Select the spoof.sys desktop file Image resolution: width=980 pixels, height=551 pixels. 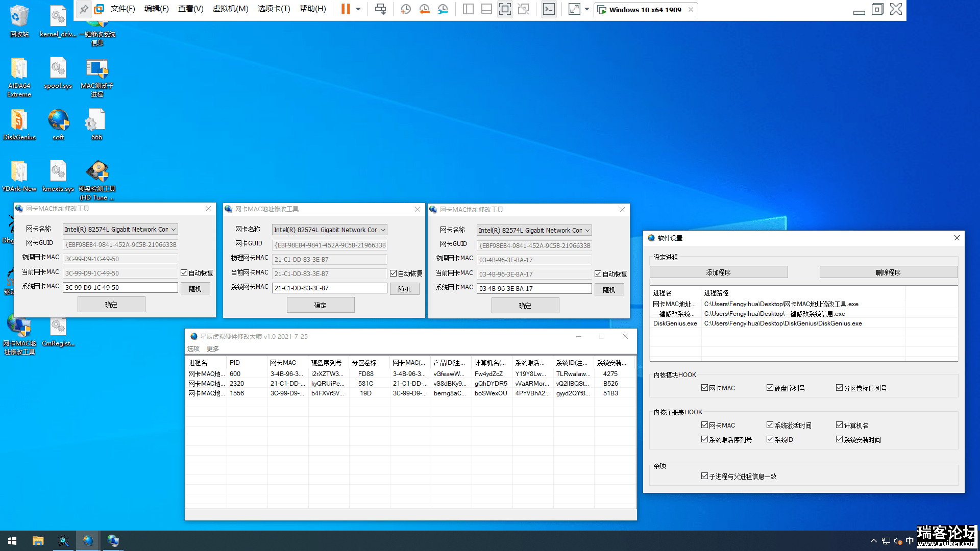[x=58, y=73]
